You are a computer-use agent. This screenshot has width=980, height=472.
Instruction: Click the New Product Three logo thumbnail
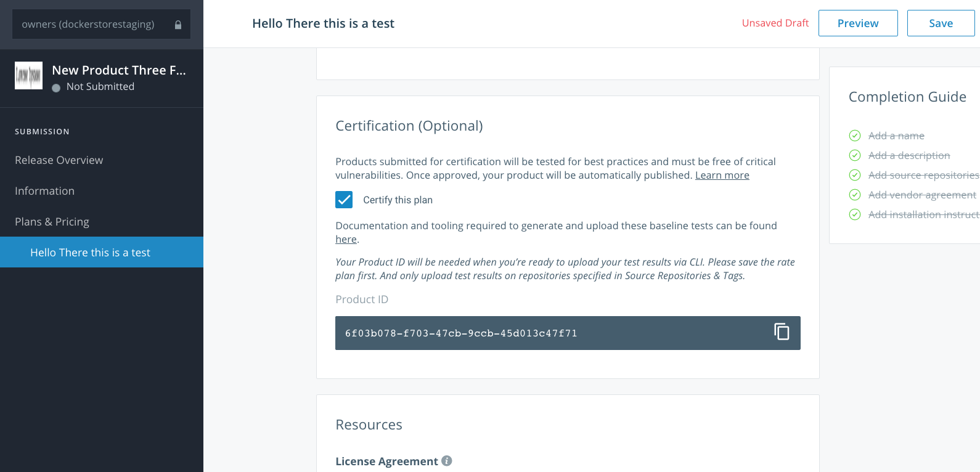coord(28,76)
